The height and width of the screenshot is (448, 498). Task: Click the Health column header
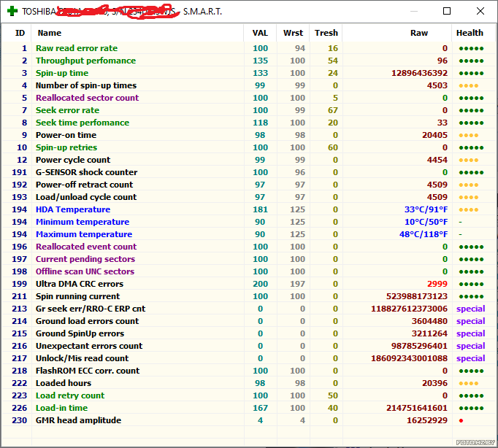tap(470, 33)
